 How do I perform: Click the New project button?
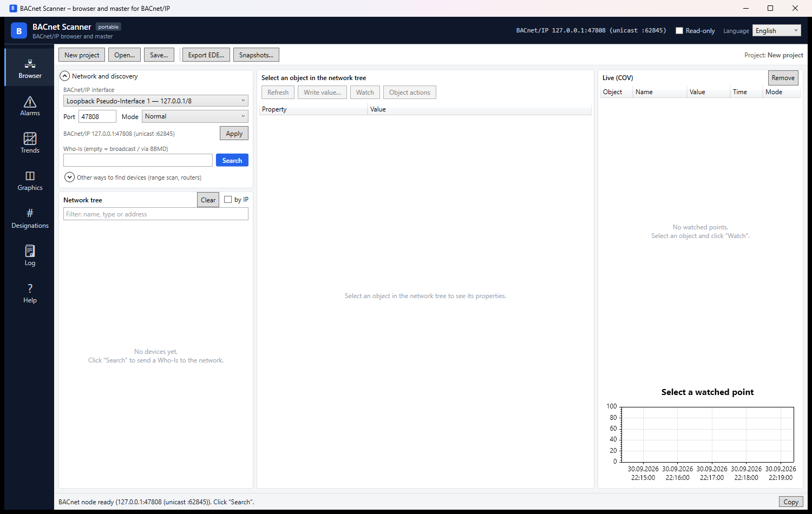point(82,55)
